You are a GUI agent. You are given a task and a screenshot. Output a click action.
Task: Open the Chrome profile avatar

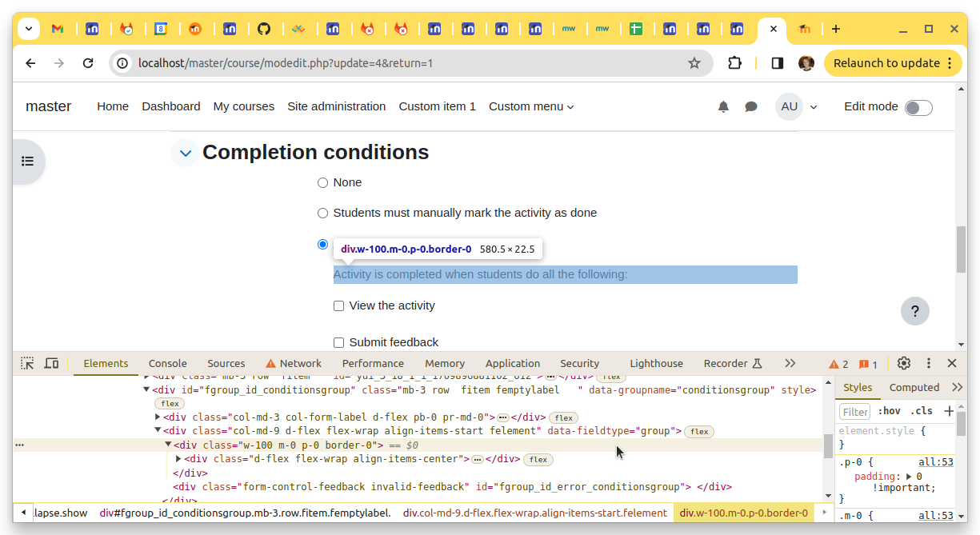point(806,63)
